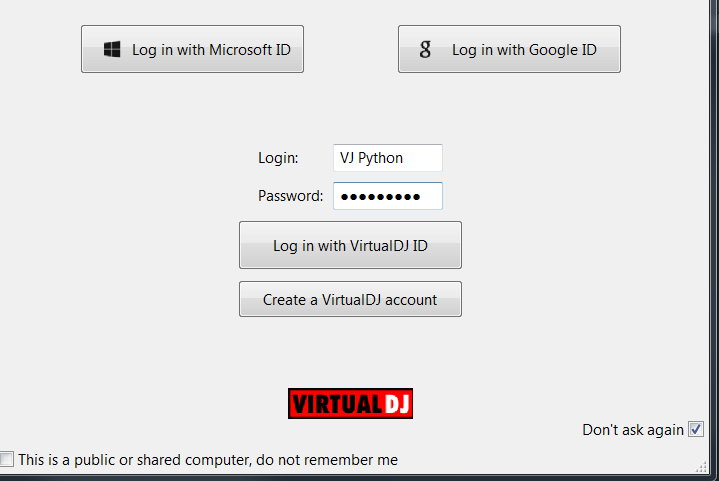Screen dimensions: 719x481
Task: Click the Microsoft Windows logo icon
Action: (112, 49)
